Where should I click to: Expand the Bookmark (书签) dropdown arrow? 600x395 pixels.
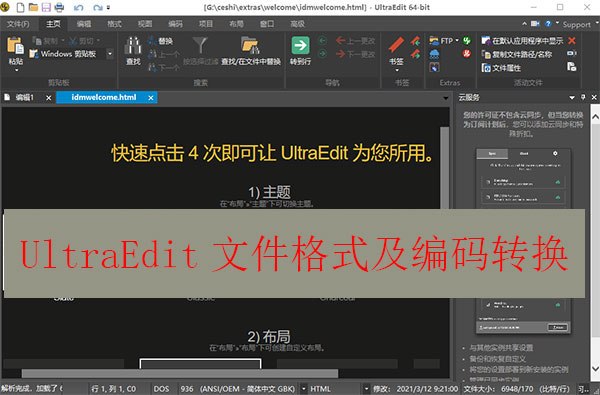tap(396, 70)
